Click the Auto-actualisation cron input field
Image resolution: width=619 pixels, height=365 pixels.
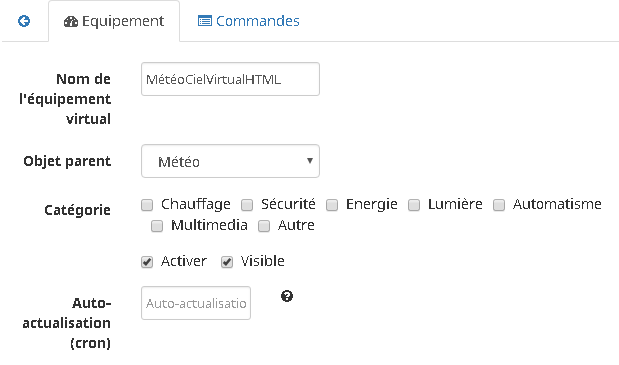pyautogui.click(x=196, y=303)
